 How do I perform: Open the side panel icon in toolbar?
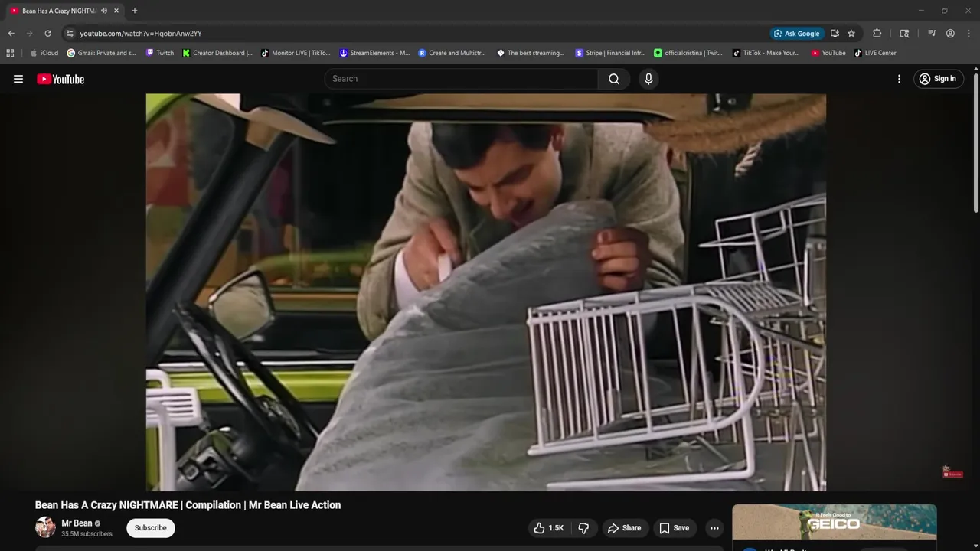click(904, 34)
